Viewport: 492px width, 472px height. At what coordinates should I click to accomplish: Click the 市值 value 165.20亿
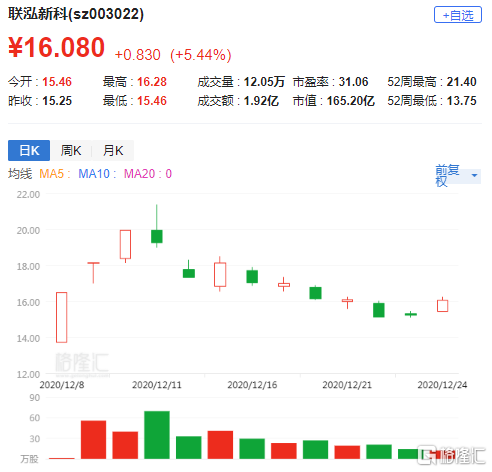point(351,101)
